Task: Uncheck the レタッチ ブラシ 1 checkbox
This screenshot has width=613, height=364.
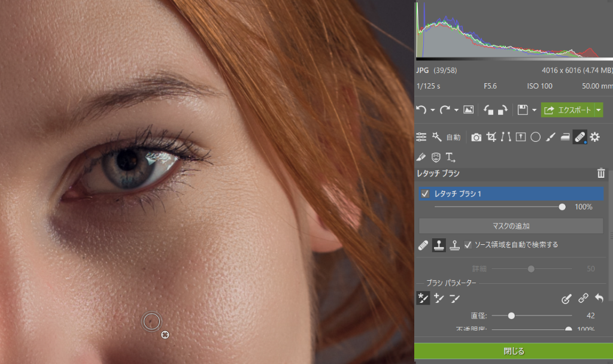Action: click(425, 193)
